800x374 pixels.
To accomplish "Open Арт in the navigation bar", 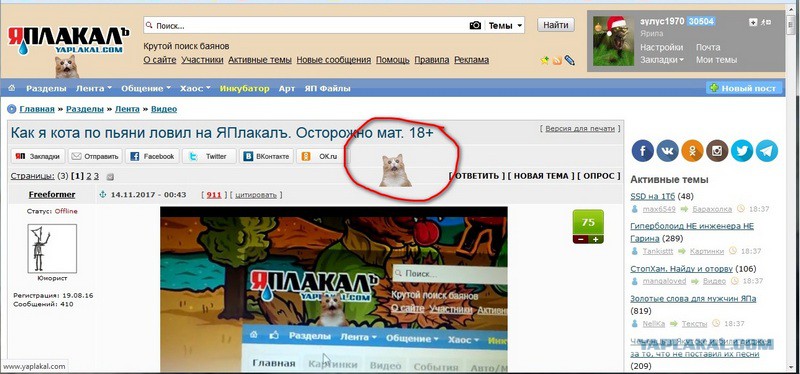I will pos(287,88).
